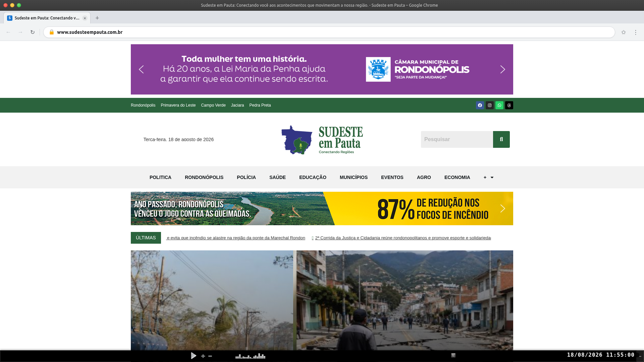Open the incêndio Marechal Rondon ticker headline

point(235,238)
